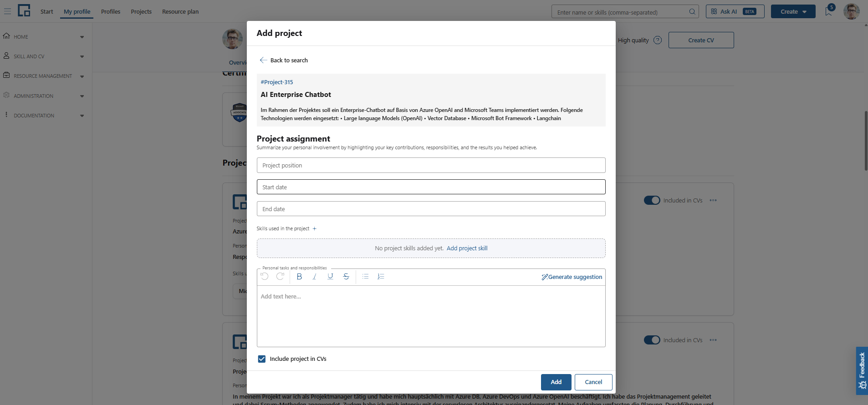The width and height of the screenshot is (868, 405).
Task: Go to the Start tab
Action: point(46,12)
